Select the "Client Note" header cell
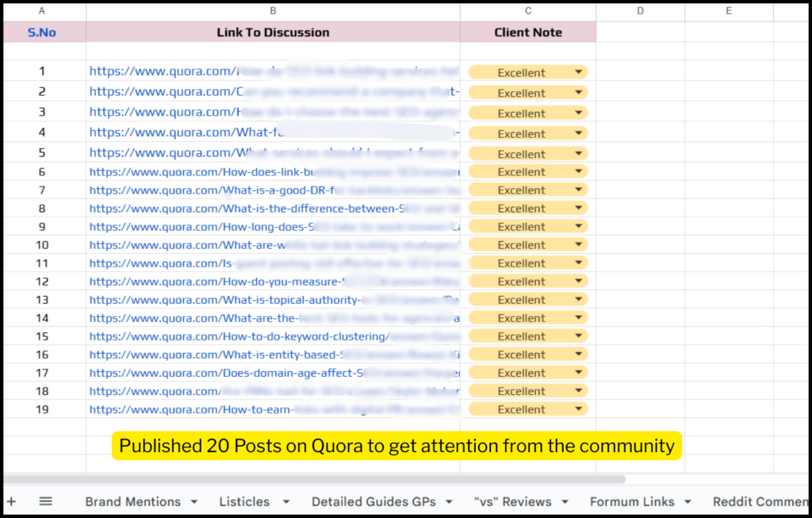The width and height of the screenshot is (812, 518). 528,32
